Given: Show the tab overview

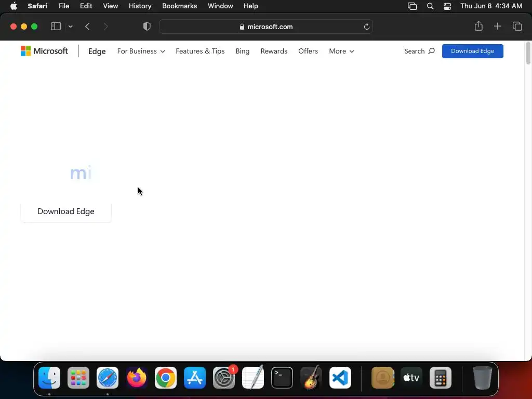Looking at the screenshot, I should click(x=517, y=26).
